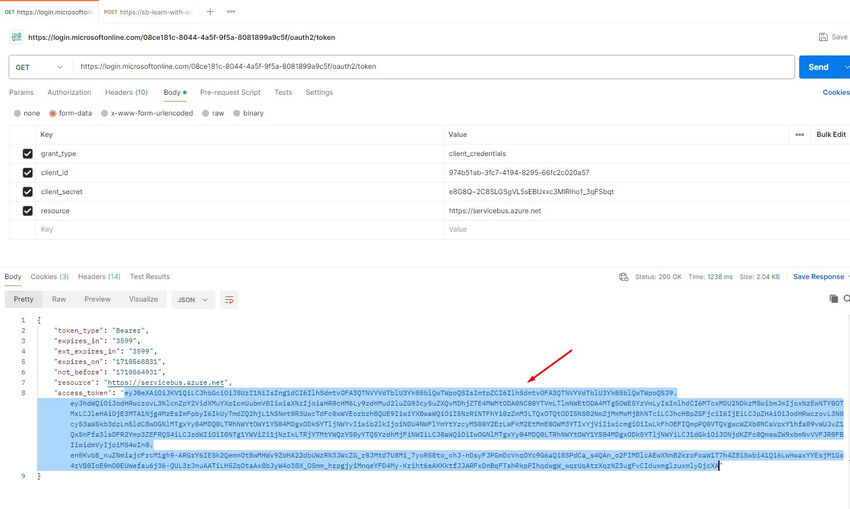Image resolution: width=850 pixels, height=509 pixels.
Task: Open column options ellipsis in params table
Action: tap(799, 134)
